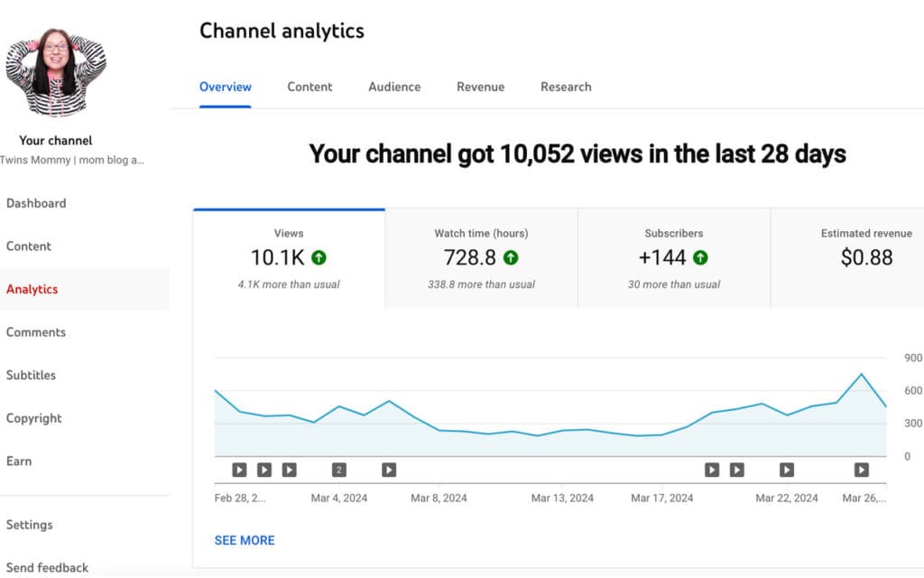Switch to the Audience tab
Viewport: 924px width, 578px height.
click(394, 87)
